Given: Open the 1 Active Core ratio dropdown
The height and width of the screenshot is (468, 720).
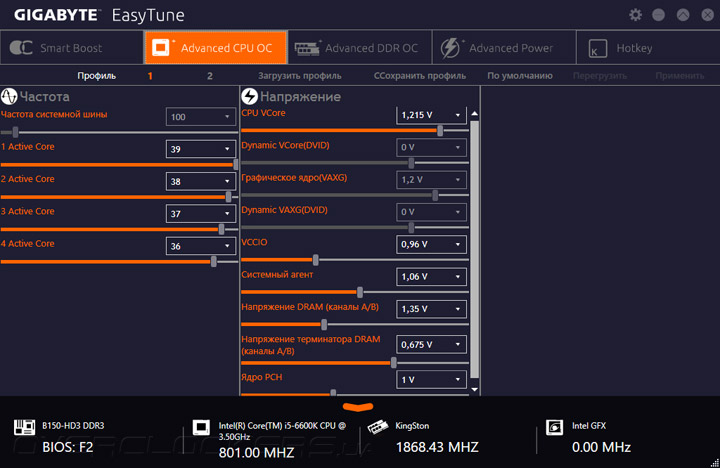Looking at the screenshot, I should (200, 149).
